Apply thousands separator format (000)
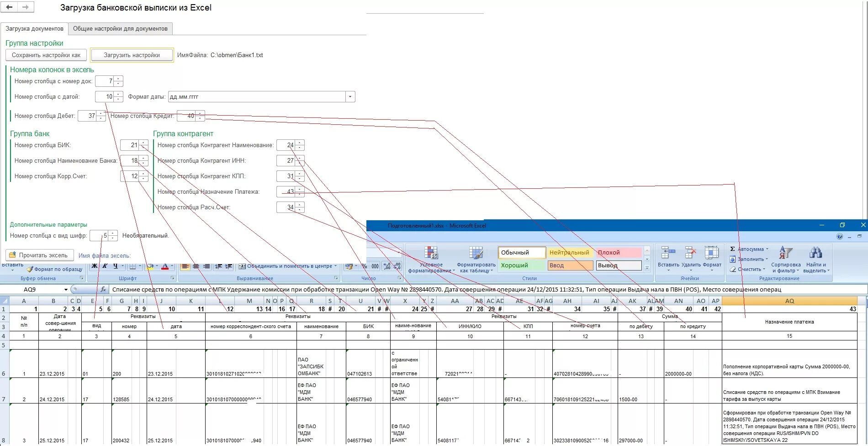Viewport: 868px width, 446px height. pyautogui.click(x=375, y=266)
